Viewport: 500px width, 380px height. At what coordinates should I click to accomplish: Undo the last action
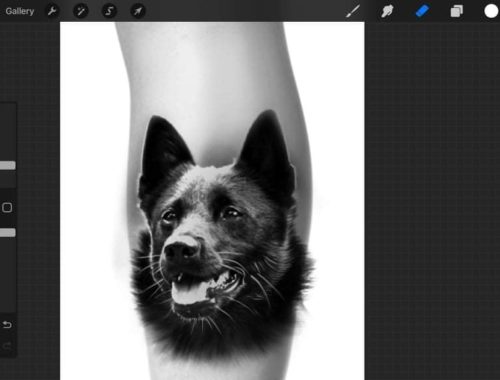coord(7,324)
